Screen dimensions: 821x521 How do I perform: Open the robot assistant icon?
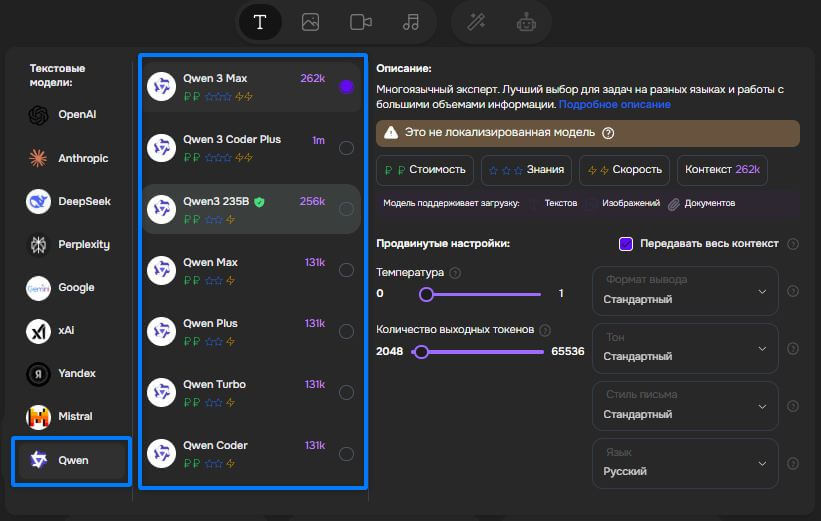click(x=526, y=22)
